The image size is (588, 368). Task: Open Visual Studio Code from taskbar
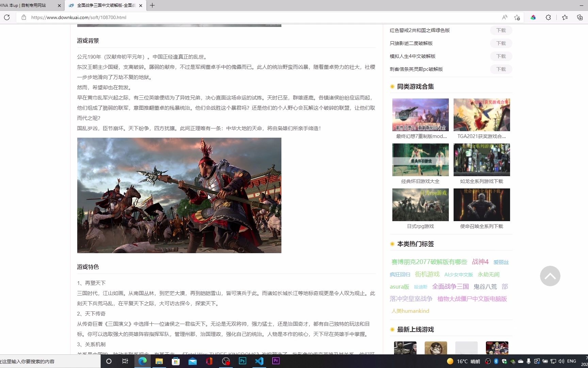tap(259, 361)
